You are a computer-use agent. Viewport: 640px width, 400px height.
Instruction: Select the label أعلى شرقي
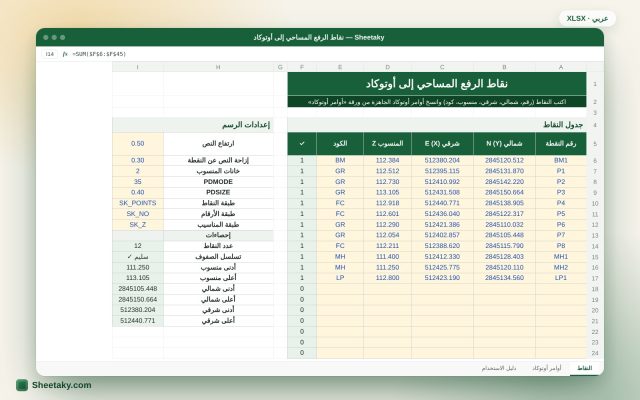[x=218, y=321]
